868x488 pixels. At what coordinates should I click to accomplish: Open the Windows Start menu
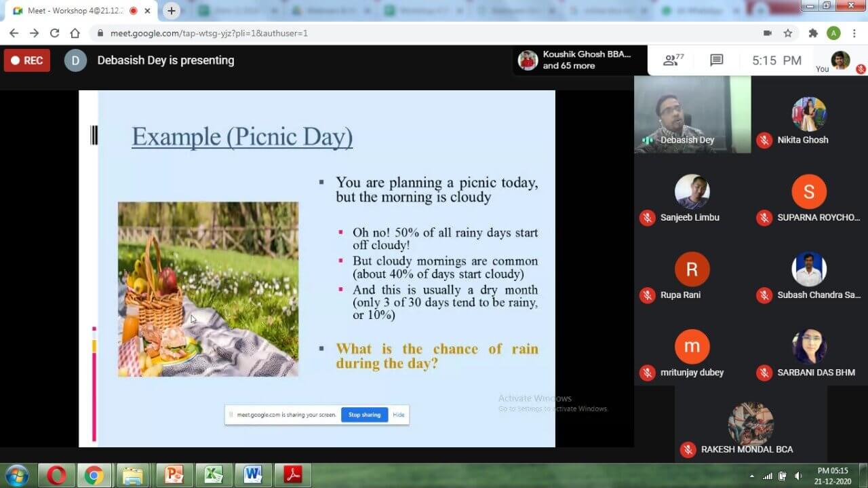click(16, 475)
